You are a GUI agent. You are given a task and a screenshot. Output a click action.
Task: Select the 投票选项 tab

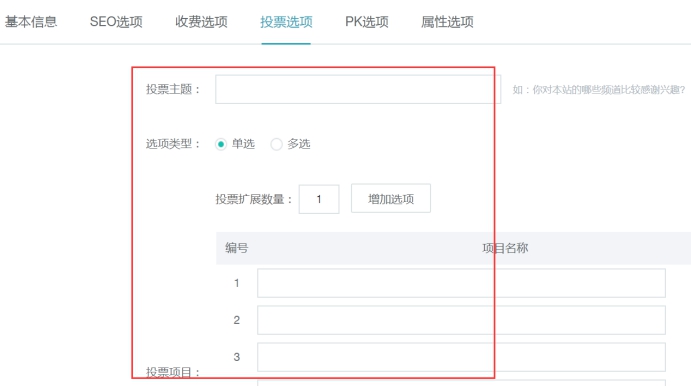coord(286,22)
